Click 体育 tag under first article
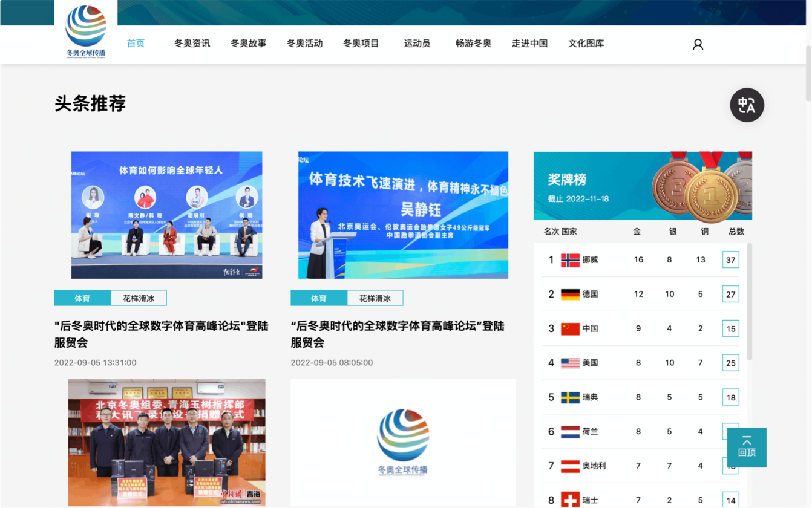 click(x=82, y=298)
